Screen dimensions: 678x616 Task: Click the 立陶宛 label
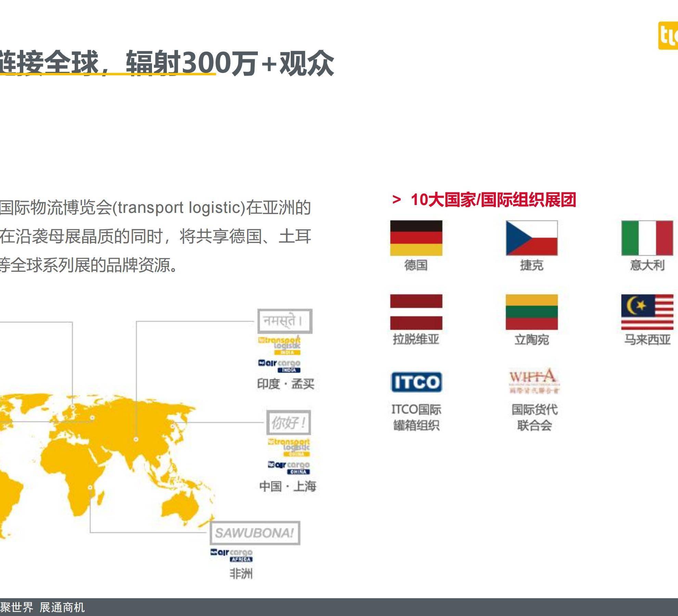(532, 339)
